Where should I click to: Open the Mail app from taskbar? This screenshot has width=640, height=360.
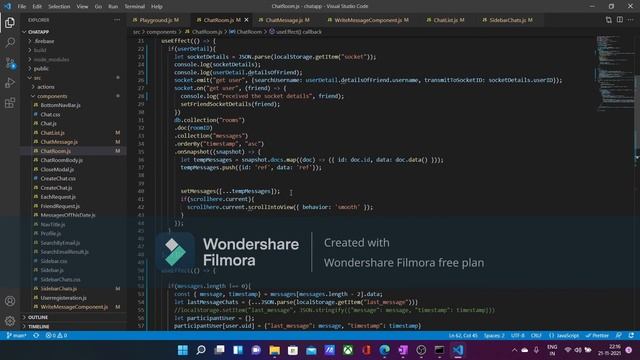click(311, 350)
